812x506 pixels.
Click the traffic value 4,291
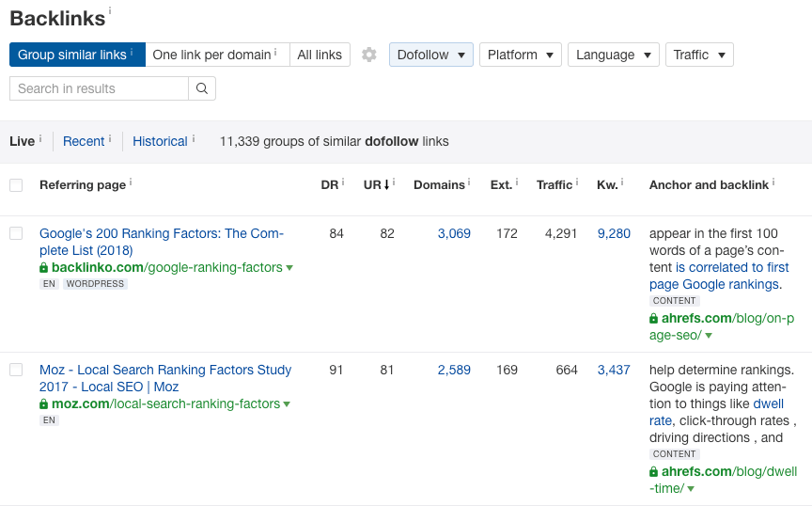click(561, 233)
